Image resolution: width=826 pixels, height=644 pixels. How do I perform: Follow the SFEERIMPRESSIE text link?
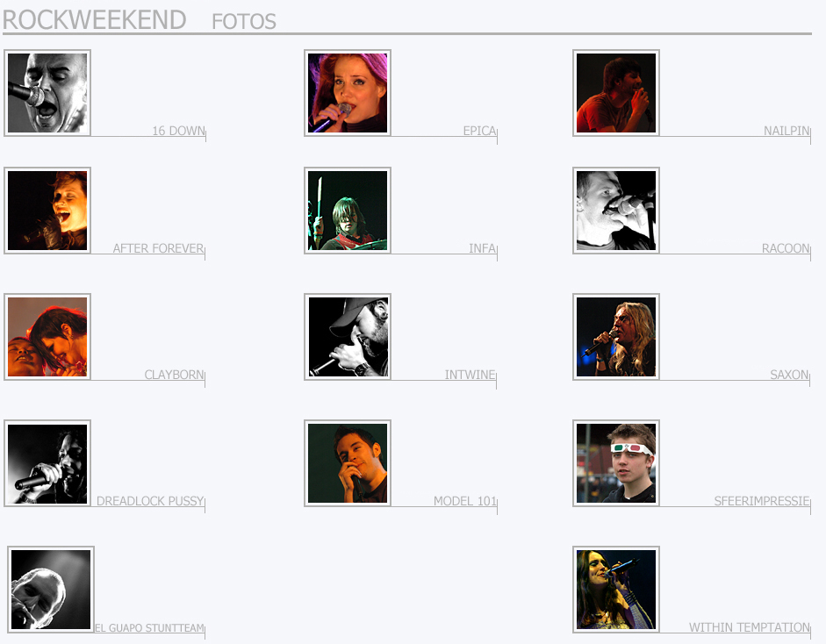click(x=762, y=501)
